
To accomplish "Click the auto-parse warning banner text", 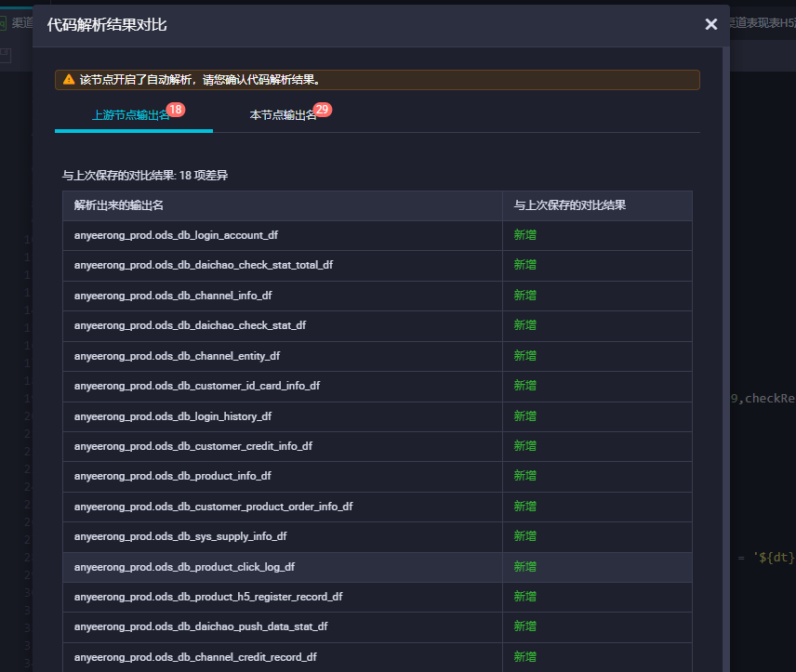I will coord(200,80).
